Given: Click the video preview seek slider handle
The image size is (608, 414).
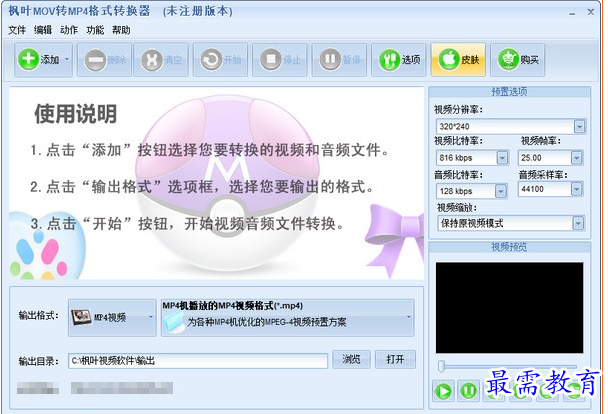Looking at the screenshot, I should 441,366.
